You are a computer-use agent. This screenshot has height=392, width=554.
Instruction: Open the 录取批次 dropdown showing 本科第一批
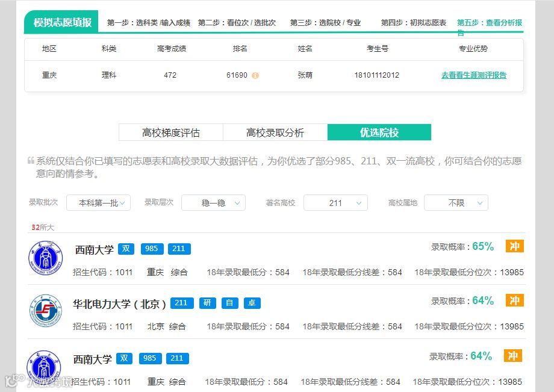[99, 203]
